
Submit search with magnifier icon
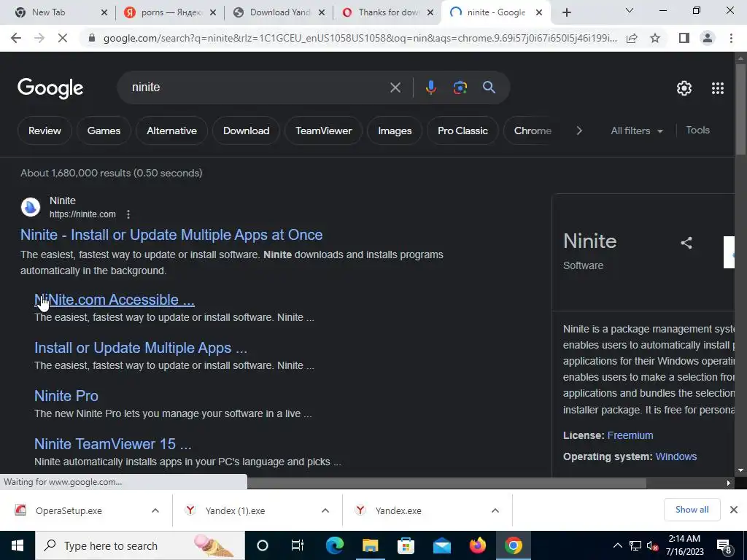pos(489,87)
